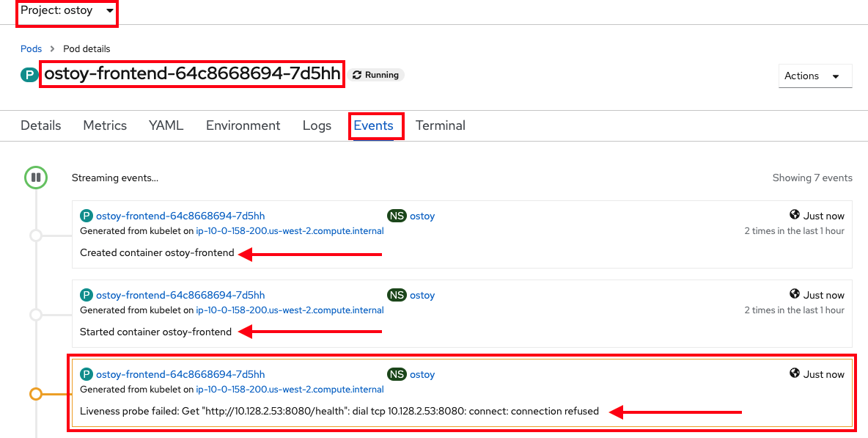Open the Terminal tab
The image size is (868, 438).
(x=440, y=125)
